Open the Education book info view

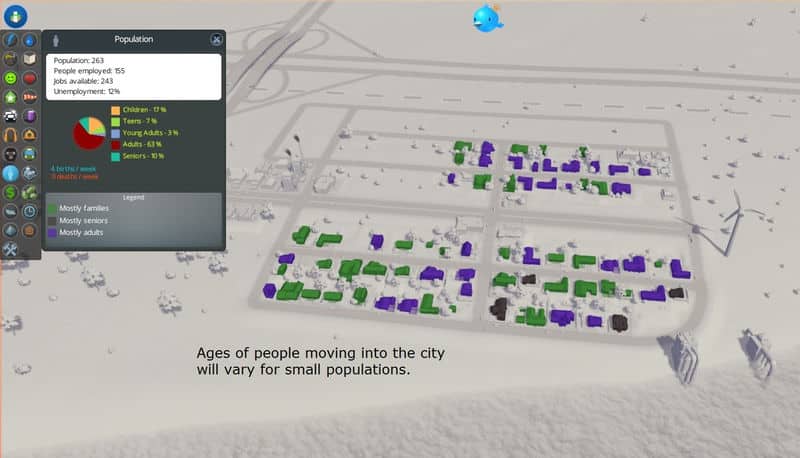(x=29, y=59)
